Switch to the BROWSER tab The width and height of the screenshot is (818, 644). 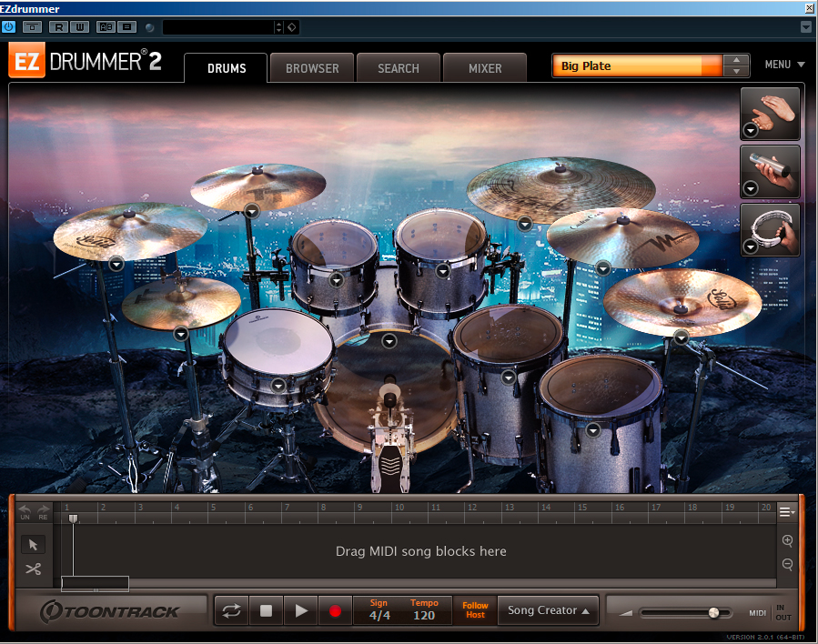coord(312,68)
